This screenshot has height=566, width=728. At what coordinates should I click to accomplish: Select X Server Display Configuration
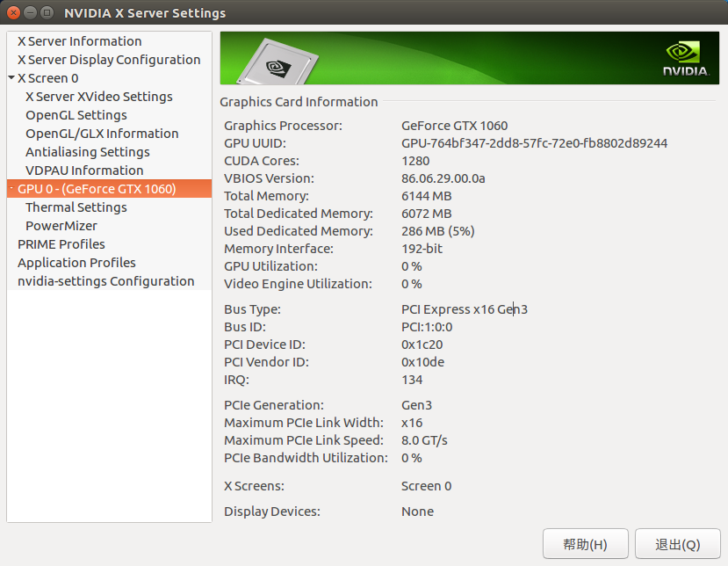pyautogui.click(x=109, y=60)
